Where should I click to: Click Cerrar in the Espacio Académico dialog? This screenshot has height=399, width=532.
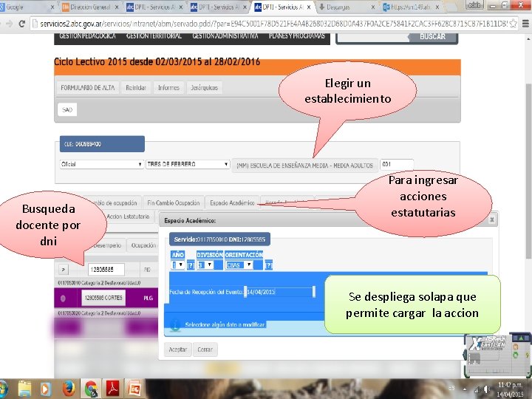(205, 349)
